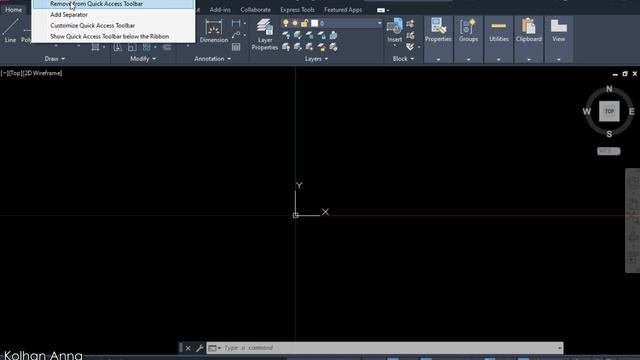640x360 pixels.
Task: Open the Utilities panel button
Action: (498, 31)
